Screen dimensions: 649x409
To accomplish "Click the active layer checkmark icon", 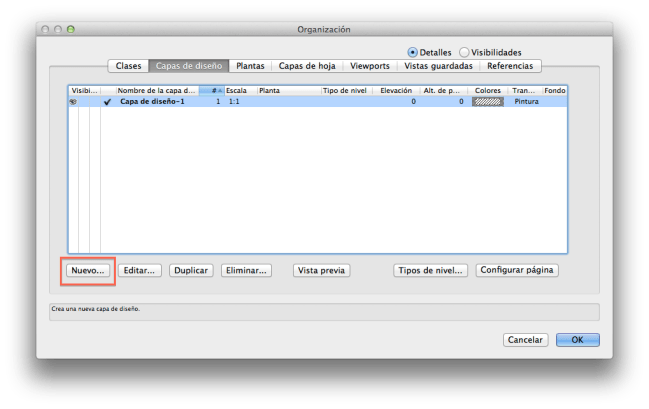I will pyautogui.click(x=107, y=101).
